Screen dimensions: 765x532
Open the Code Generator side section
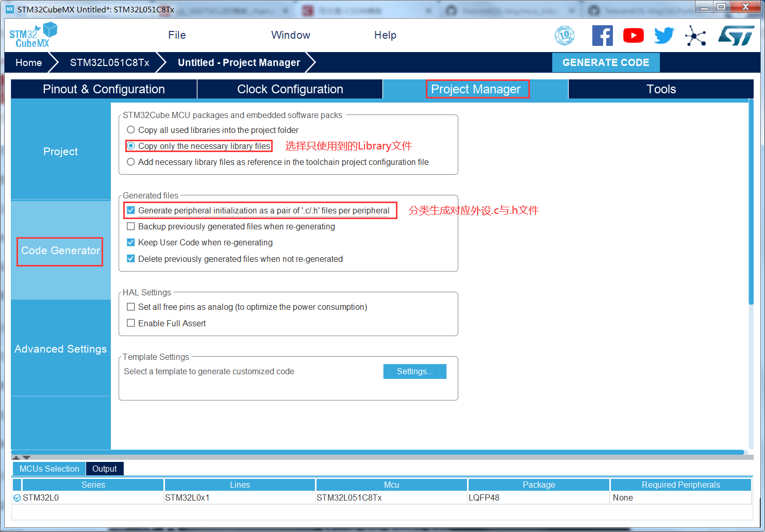61,251
